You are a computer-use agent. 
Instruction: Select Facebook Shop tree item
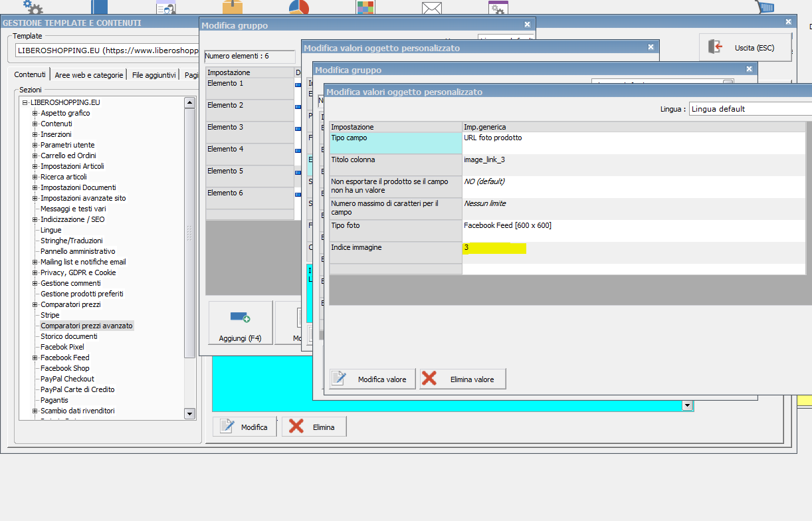64,368
